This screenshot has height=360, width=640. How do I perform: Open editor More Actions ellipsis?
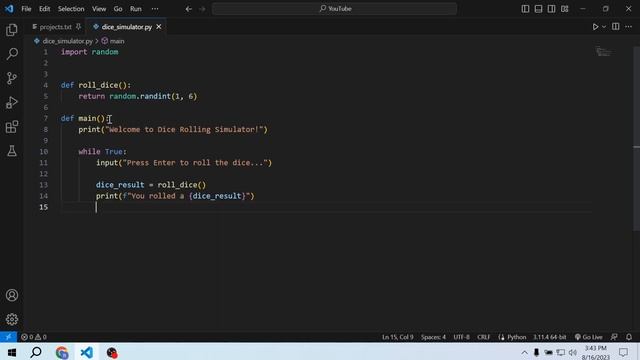pos(629,27)
